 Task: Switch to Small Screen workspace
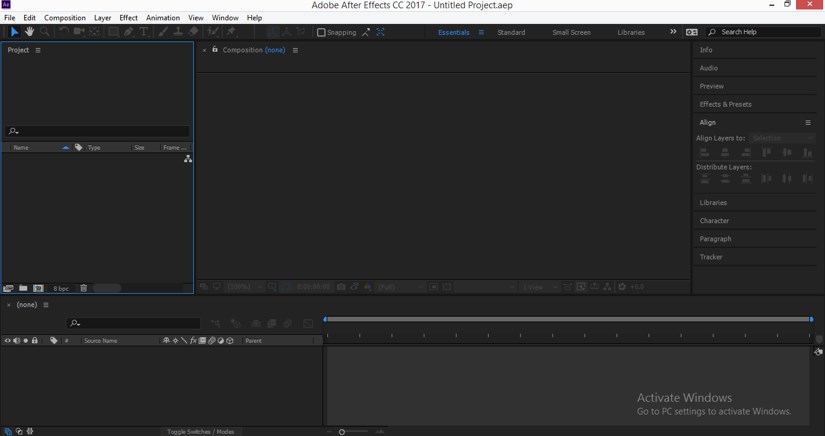[571, 32]
